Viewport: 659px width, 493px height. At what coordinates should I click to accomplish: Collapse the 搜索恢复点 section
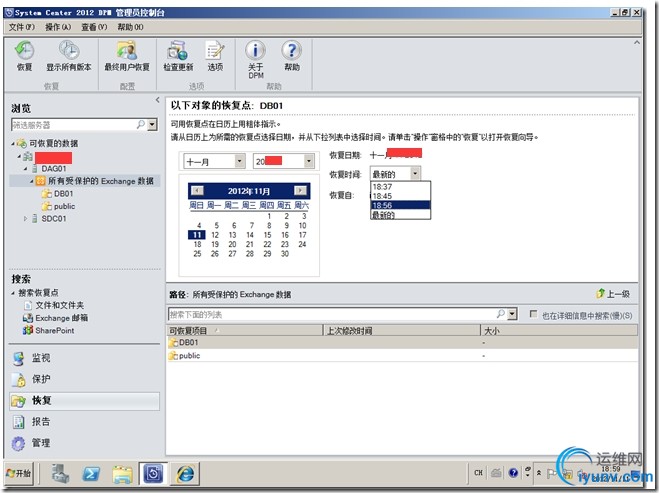point(13,293)
